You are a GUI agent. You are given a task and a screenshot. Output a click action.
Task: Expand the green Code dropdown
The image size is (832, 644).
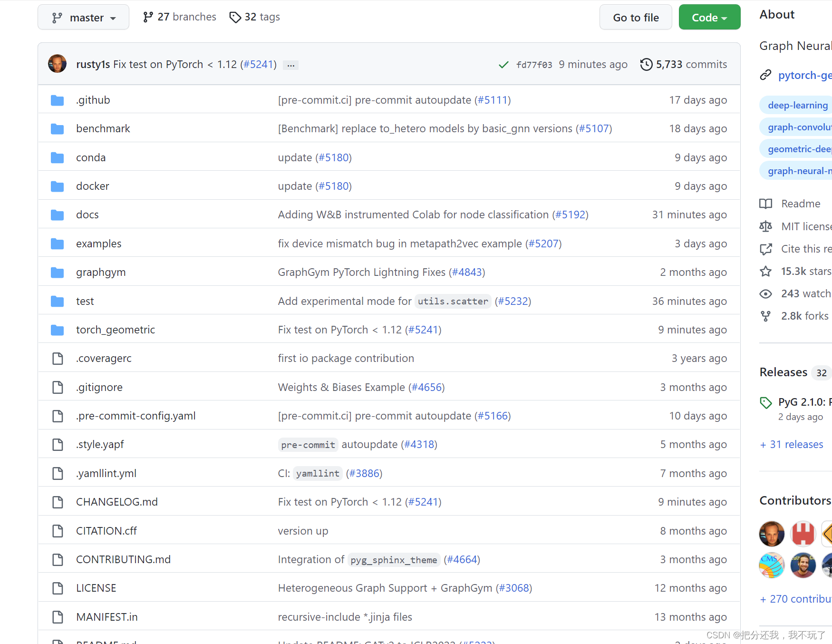click(x=709, y=17)
